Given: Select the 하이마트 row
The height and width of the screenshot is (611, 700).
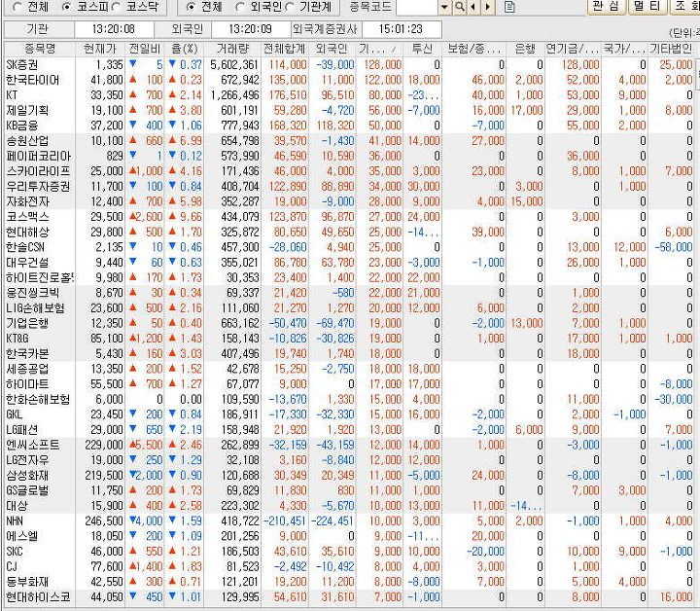Looking at the screenshot, I should pyautogui.click(x=349, y=383).
